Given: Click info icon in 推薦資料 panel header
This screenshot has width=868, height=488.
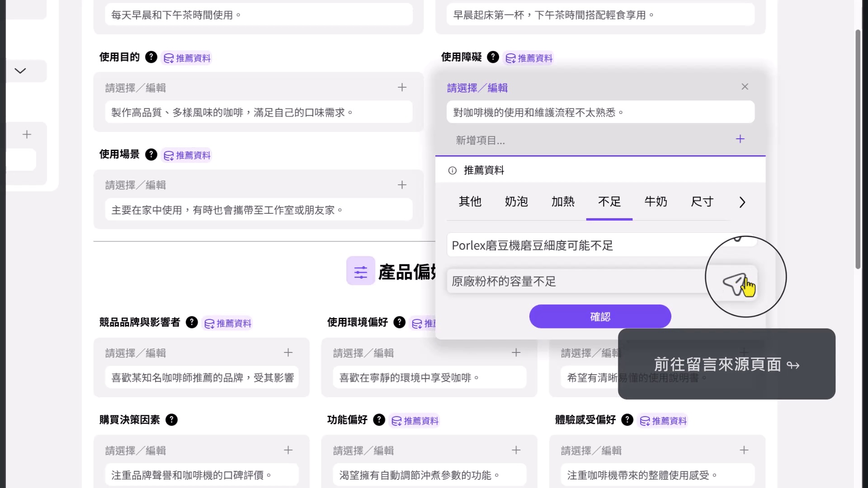Looking at the screenshot, I should (x=453, y=170).
